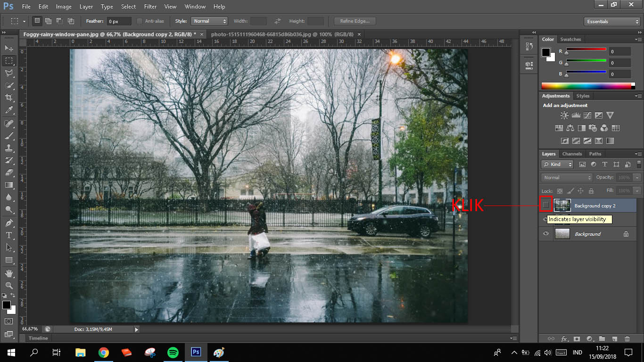The height and width of the screenshot is (362, 644).
Task: Click the Feather input field
Action: [x=119, y=22]
